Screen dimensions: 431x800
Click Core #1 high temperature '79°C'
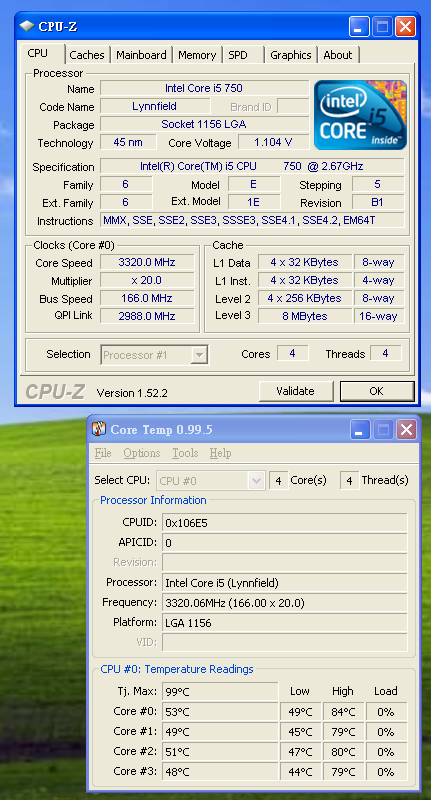click(343, 732)
